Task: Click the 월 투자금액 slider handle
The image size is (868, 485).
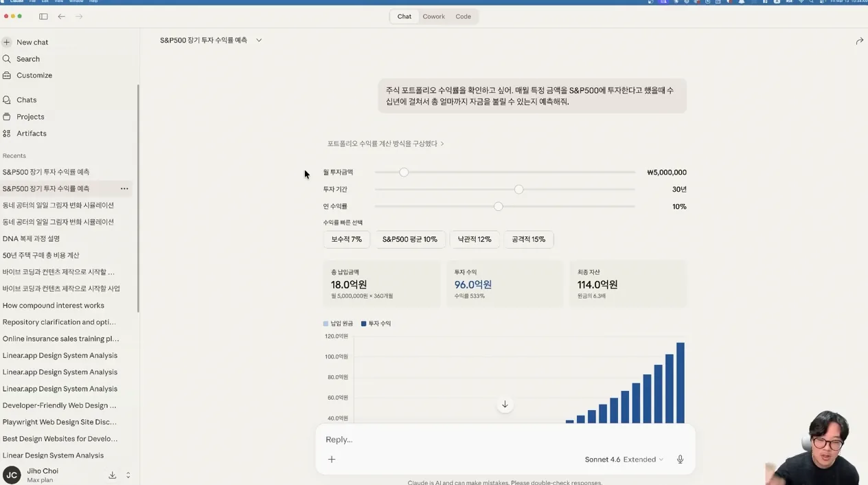Action: pyautogui.click(x=404, y=172)
